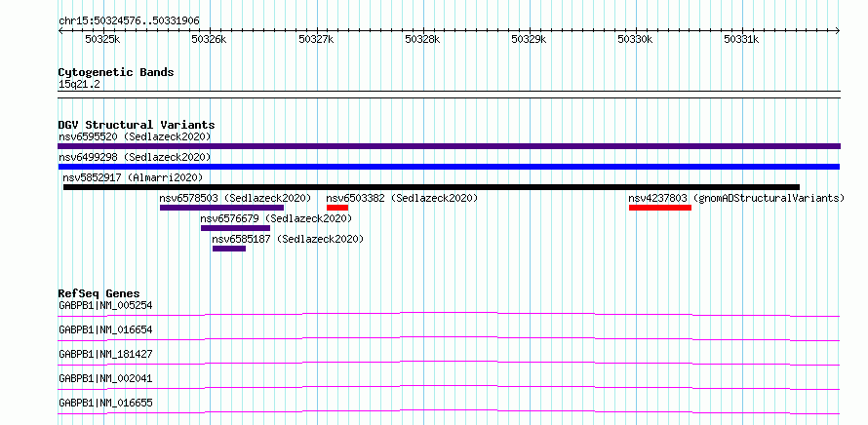868x425 pixels.
Task: Open the nsv6499298 (Sedlazeck2020) label
Action: 135,157
